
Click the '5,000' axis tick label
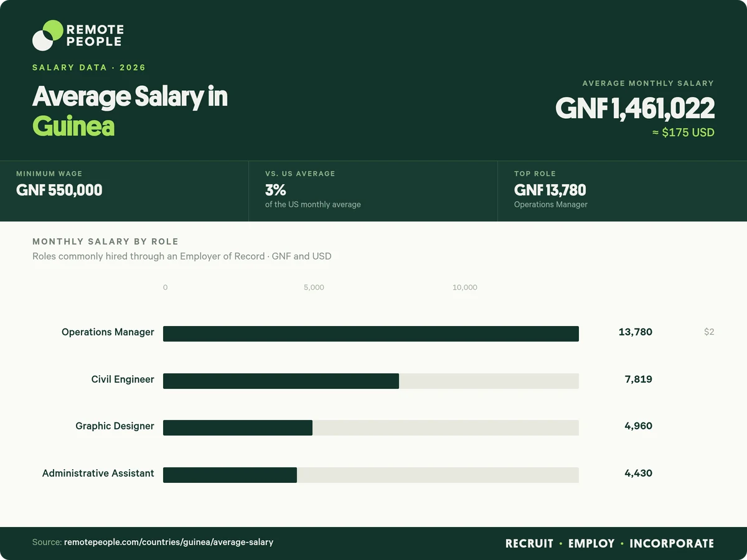314,287
